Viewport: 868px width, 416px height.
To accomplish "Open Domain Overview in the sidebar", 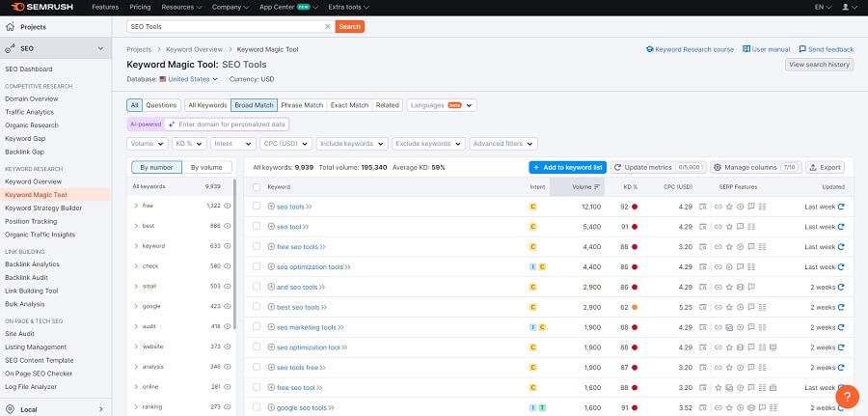I will pyautogui.click(x=32, y=98).
